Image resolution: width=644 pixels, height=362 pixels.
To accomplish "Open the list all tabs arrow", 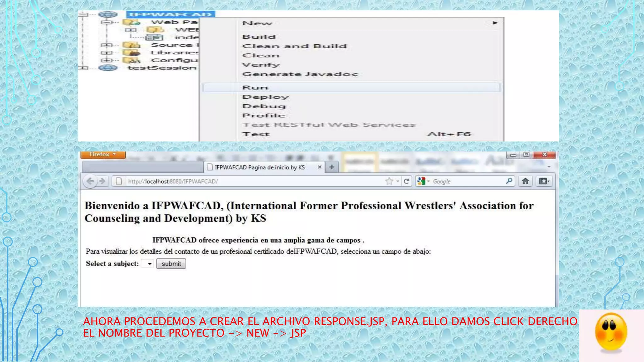I will 549,167.
